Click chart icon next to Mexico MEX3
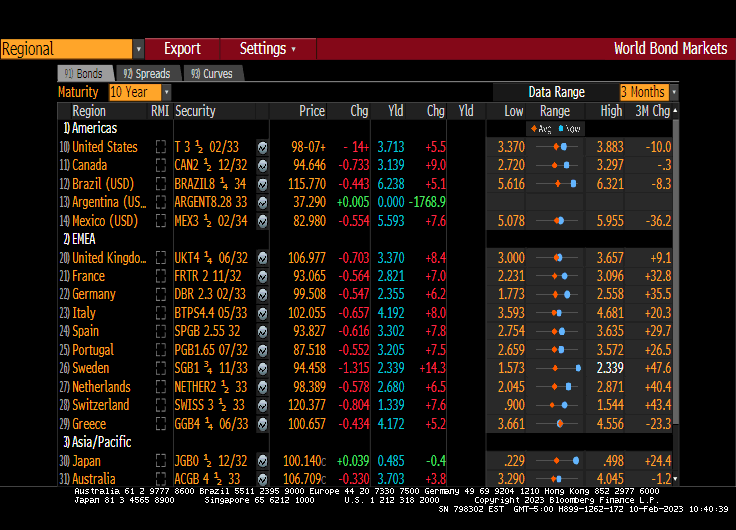Screen dimensions: 736x530 click(x=262, y=221)
